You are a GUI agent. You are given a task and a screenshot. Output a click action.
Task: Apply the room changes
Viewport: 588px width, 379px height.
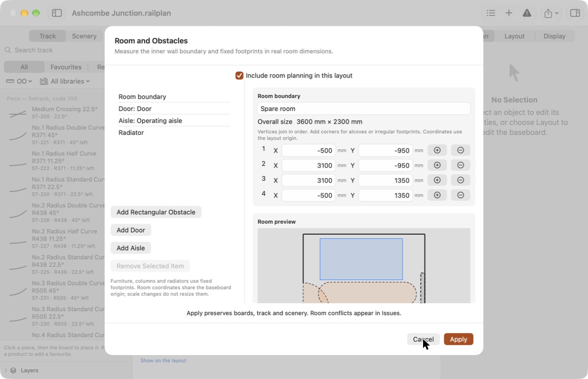coord(458,339)
